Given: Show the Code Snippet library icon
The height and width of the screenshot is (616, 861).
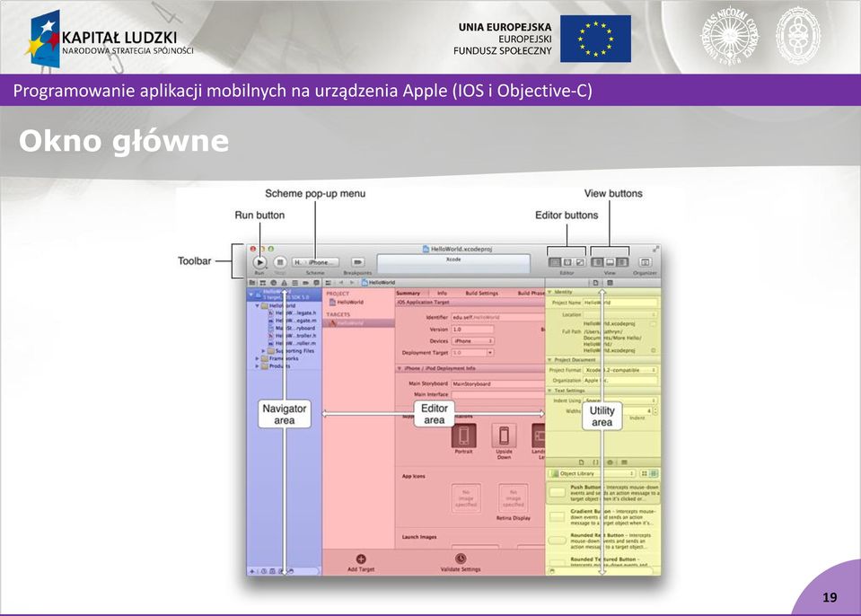Looking at the screenshot, I should 595,462.
